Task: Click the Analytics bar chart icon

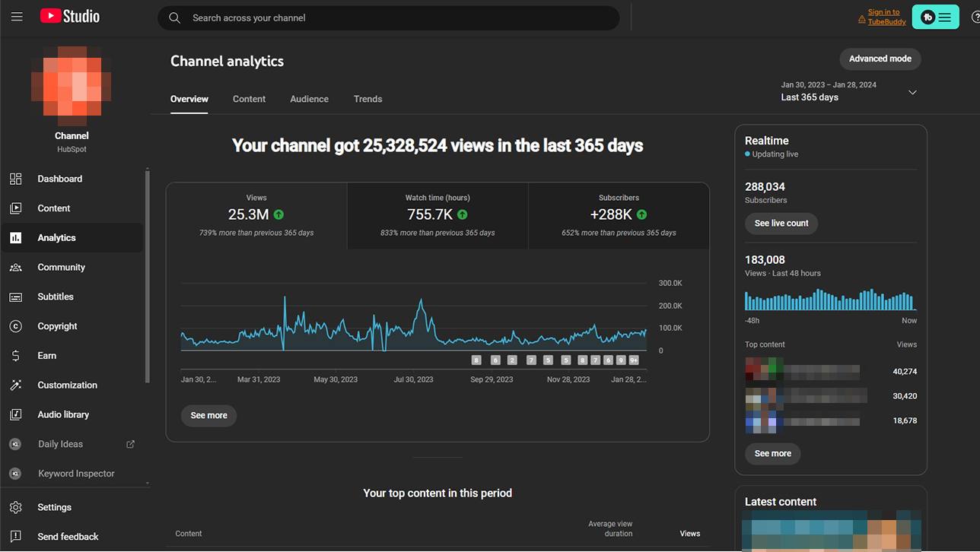Action: coord(15,238)
